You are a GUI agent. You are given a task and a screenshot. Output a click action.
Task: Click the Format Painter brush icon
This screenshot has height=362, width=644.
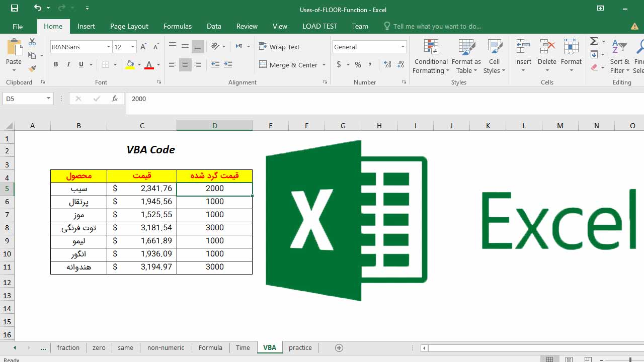point(33,68)
